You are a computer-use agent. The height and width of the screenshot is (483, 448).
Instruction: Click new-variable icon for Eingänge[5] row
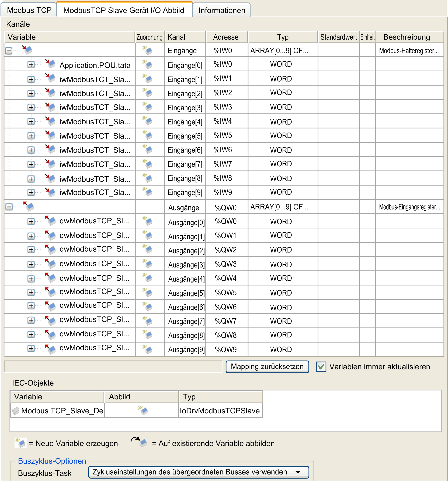pos(147,135)
